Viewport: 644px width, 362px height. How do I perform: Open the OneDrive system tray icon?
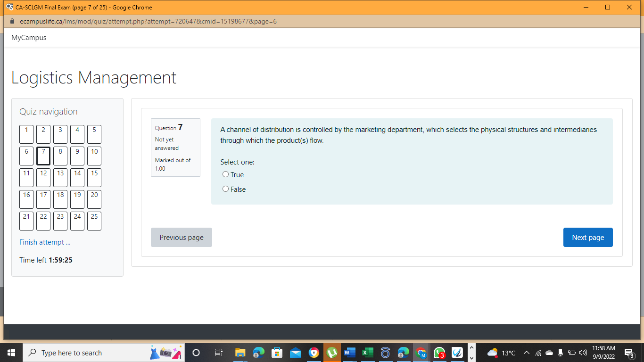click(x=549, y=353)
